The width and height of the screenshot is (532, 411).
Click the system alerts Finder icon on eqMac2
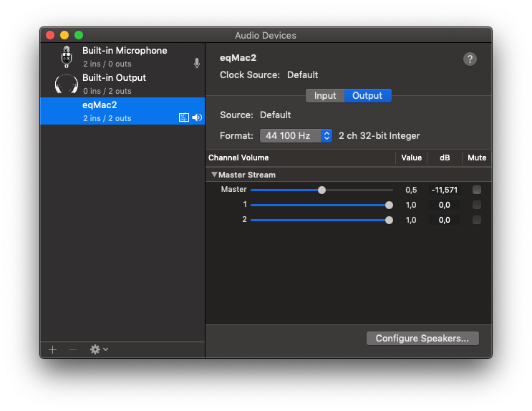tap(184, 117)
